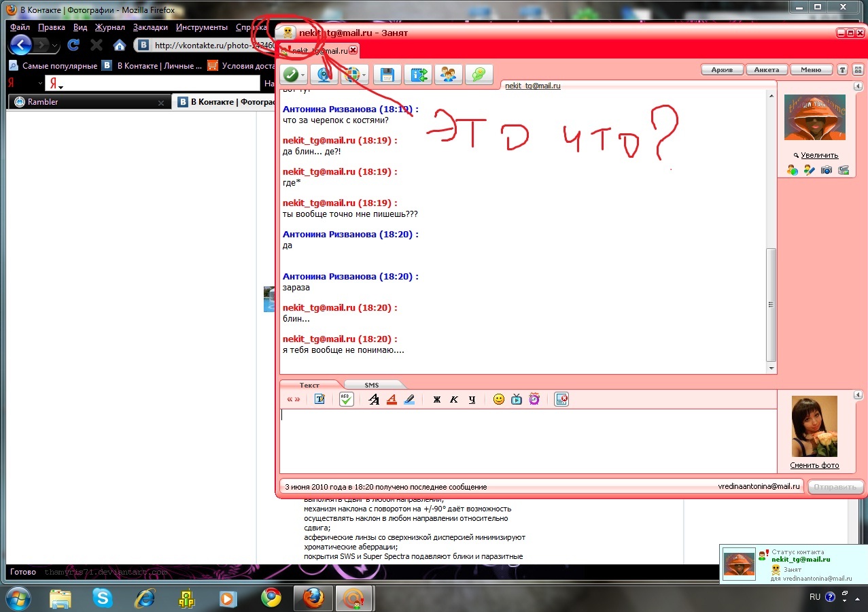This screenshot has height=612, width=868.
Task: Open the Журнал menu in Firefox
Action: (110, 27)
